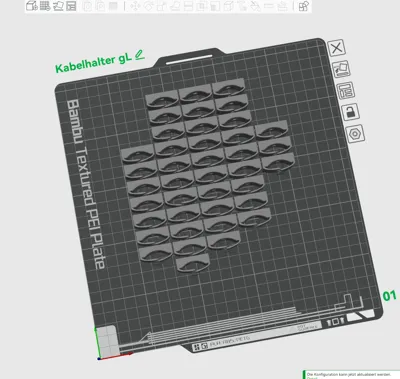This screenshot has width=400, height=379.
Task: Click the Add model cube icon
Action: point(32,6)
